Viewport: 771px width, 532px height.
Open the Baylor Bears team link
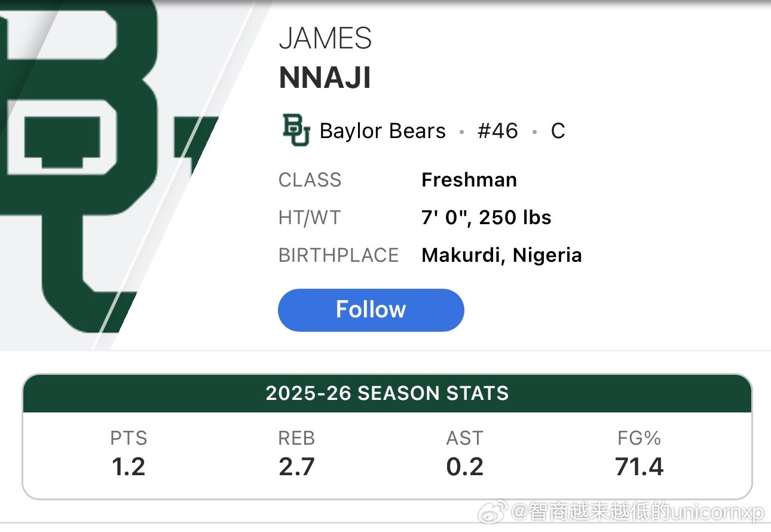click(x=383, y=131)
